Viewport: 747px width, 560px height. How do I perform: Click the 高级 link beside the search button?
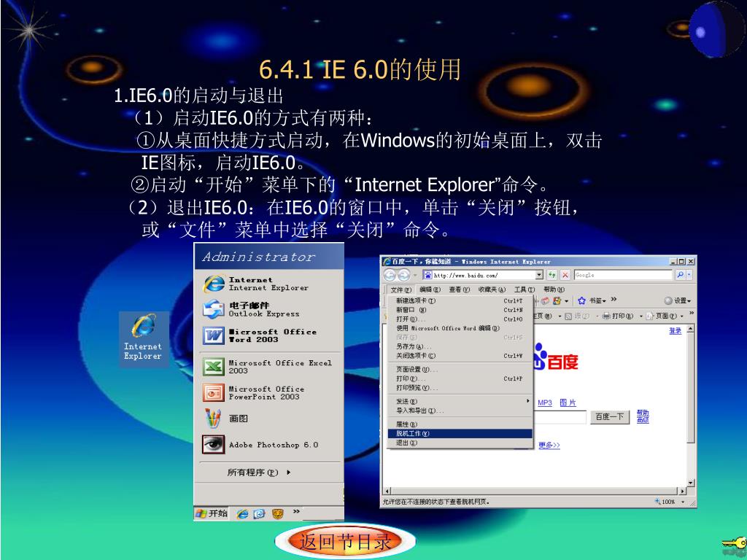tap(643, 420)
